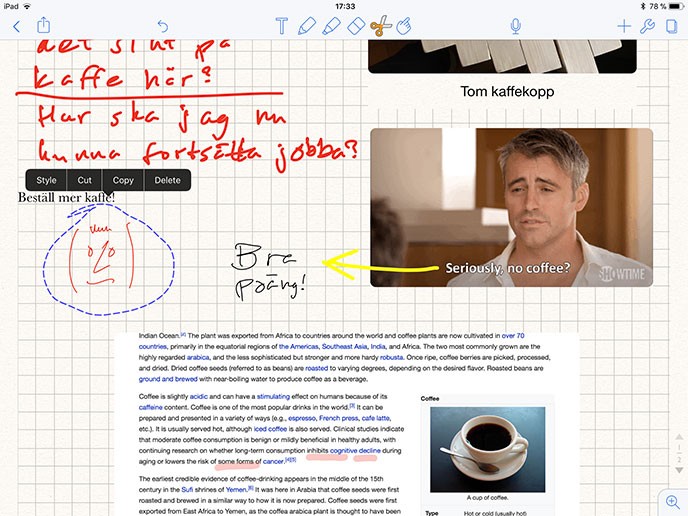Jump to previous page arrow
This screenshot has width=688, height=516.
point(679,437)
